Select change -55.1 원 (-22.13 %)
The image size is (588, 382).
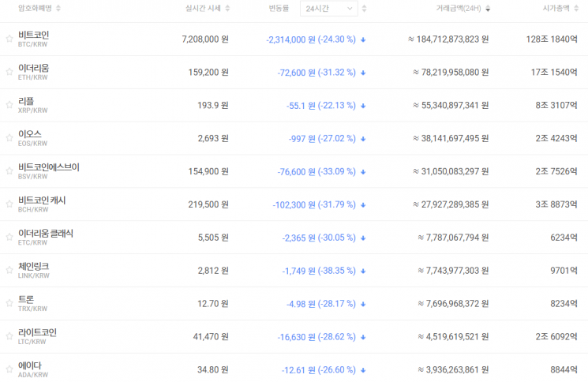click(x=321, y=105)
